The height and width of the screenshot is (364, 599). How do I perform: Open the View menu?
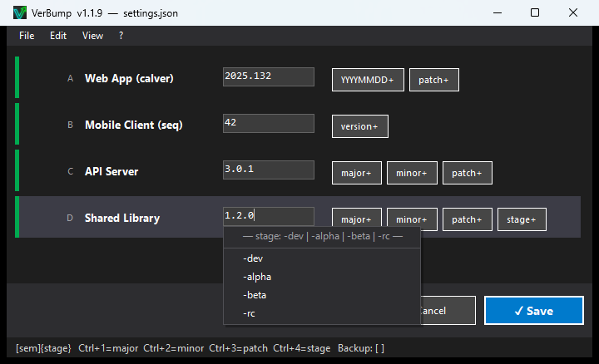point(92,36)
